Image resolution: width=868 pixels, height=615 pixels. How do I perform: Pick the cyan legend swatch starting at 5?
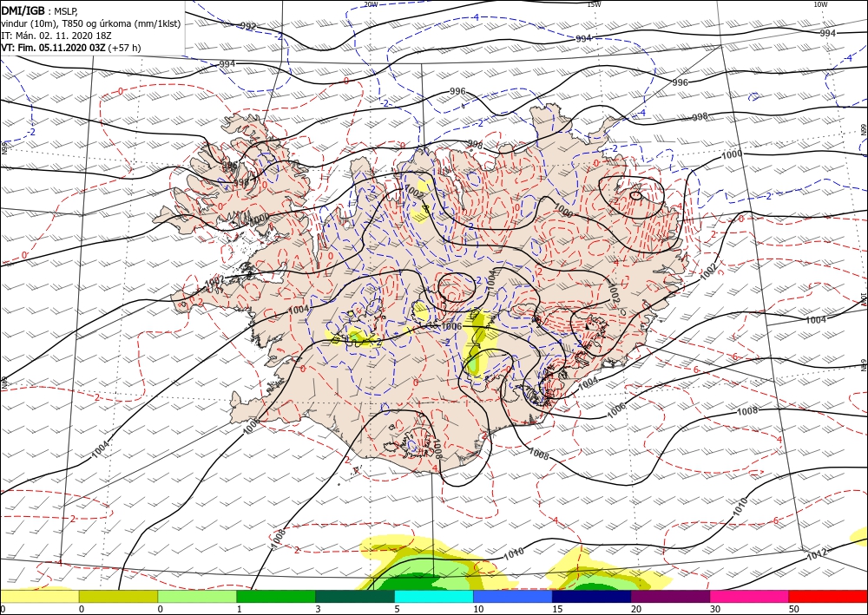pyautogui.click(x=434, y=596)
